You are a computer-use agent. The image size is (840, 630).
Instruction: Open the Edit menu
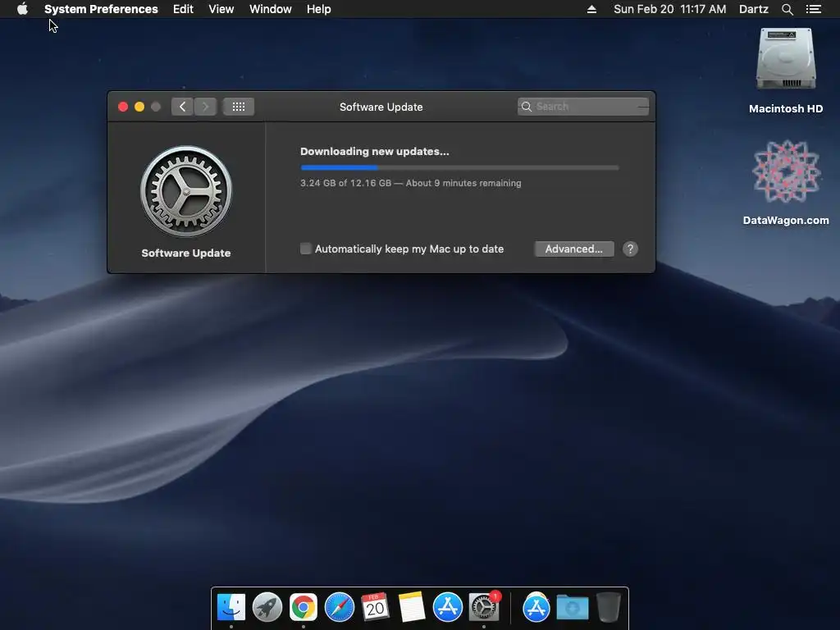[183, 9]
